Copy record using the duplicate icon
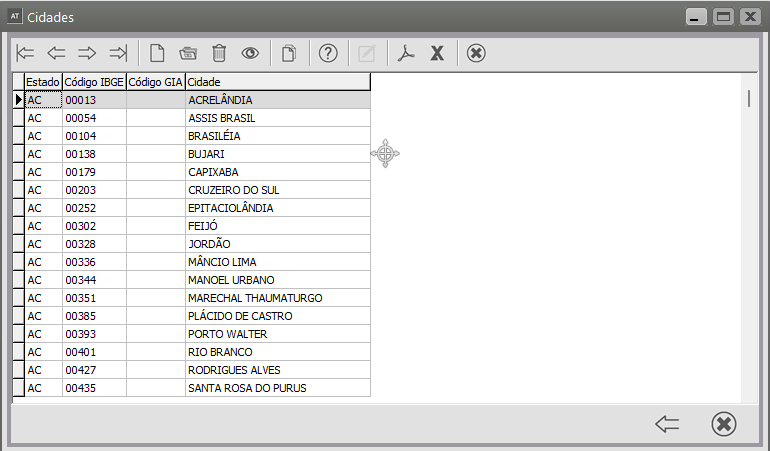This screenshot has height=451, width=770. (289, 53)
